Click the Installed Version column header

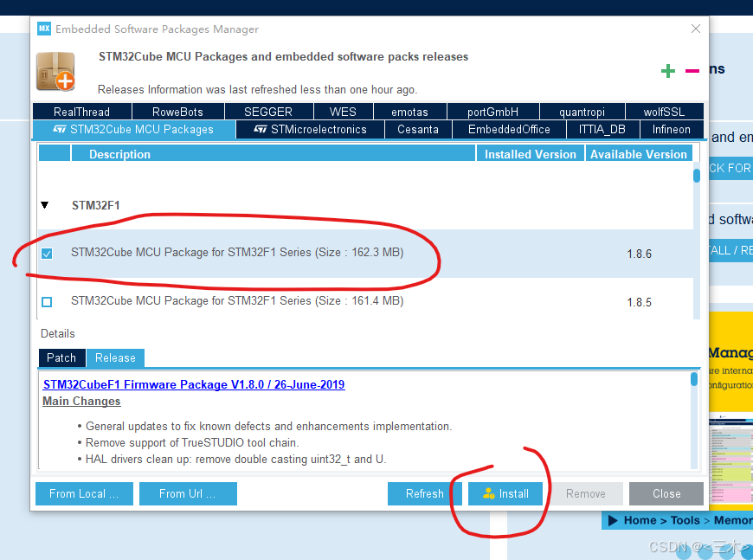(531, 154)
